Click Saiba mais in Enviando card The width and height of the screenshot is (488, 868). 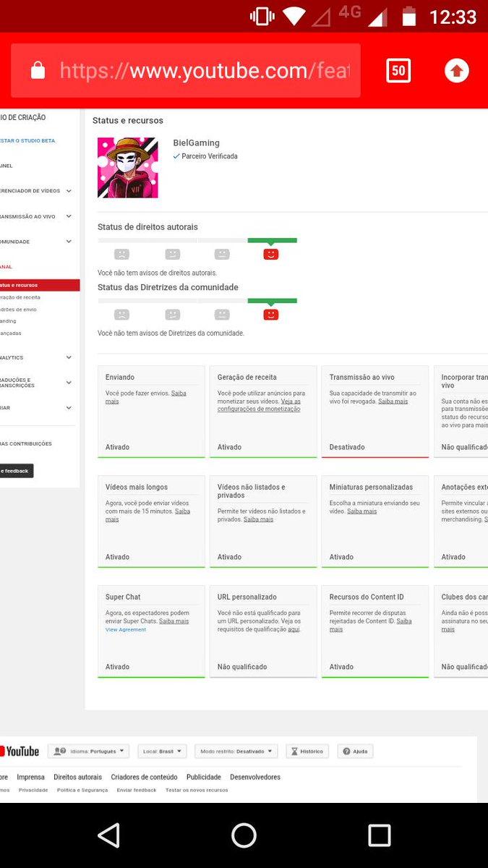coord(145,396)
